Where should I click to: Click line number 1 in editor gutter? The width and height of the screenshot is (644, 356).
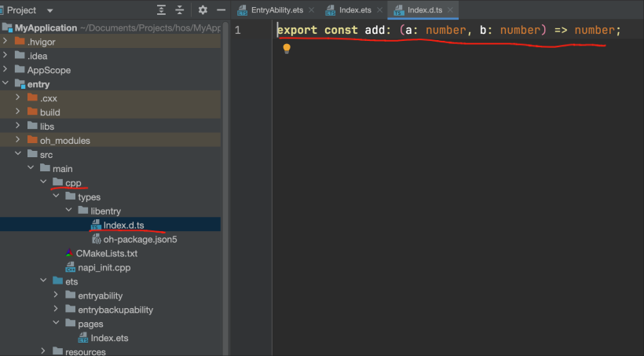237,31
